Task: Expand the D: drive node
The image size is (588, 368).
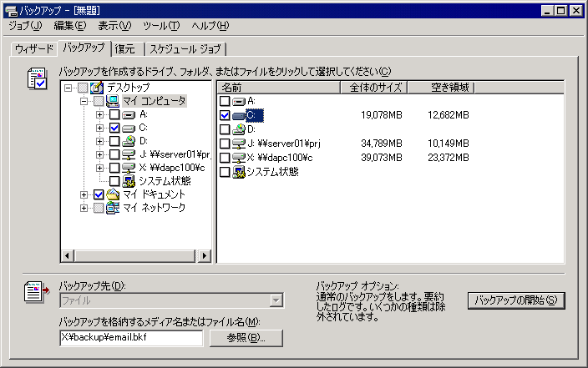Action: pos(99,141)
